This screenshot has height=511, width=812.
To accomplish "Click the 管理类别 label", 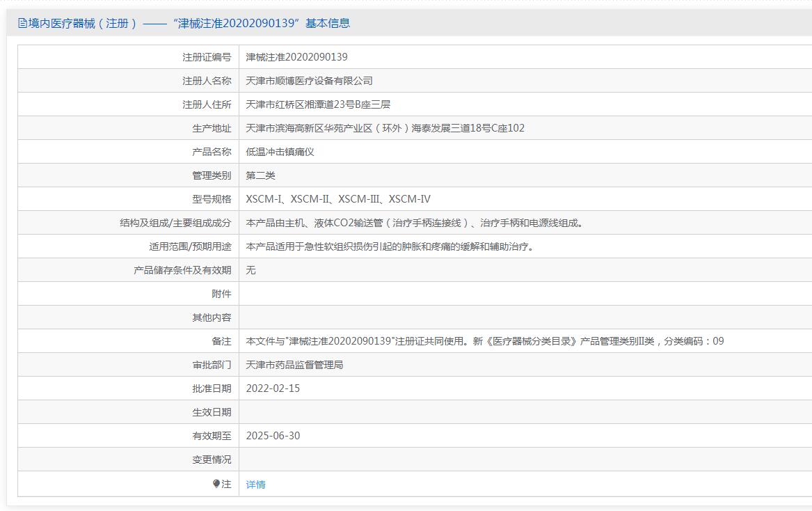I will click(x=212, y=175).
